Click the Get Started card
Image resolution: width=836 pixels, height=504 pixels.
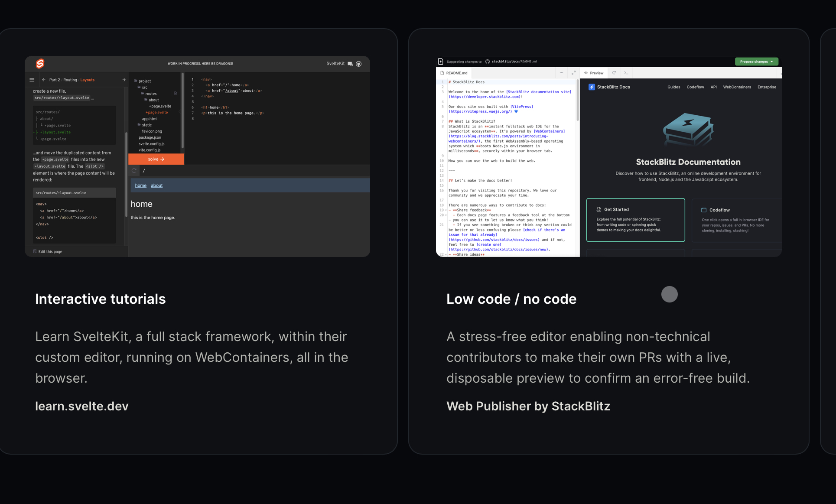tap(635, 220)
